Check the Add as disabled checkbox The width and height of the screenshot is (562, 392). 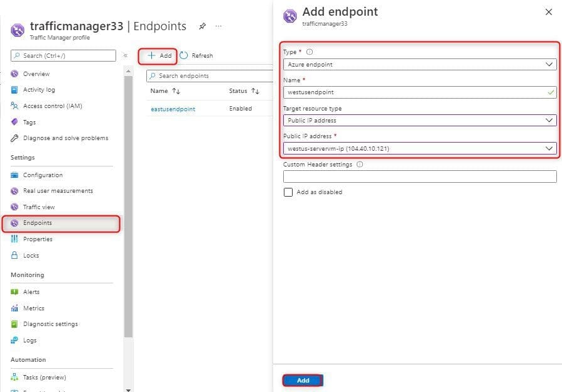(288, 192)
